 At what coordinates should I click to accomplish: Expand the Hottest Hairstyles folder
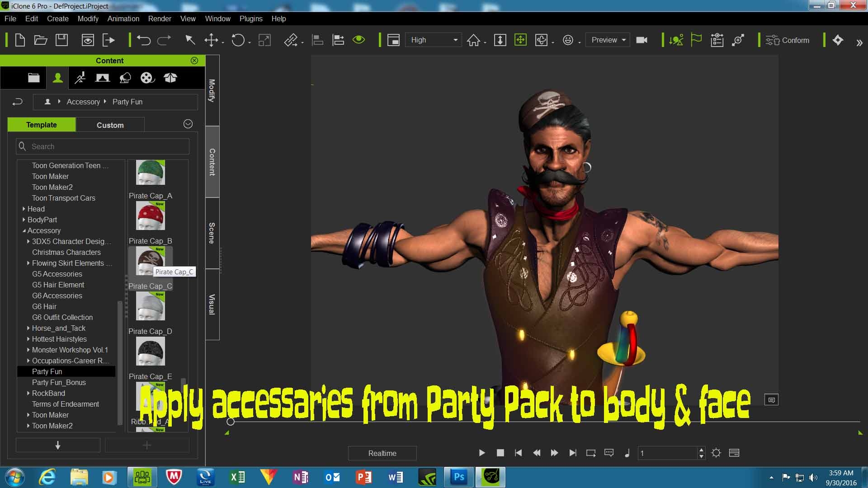click(x=28, y=339)
